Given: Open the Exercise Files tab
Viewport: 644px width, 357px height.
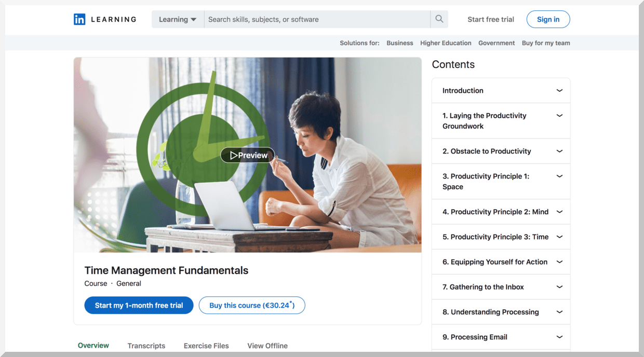Looking at the screenshot, I should 206,346.
